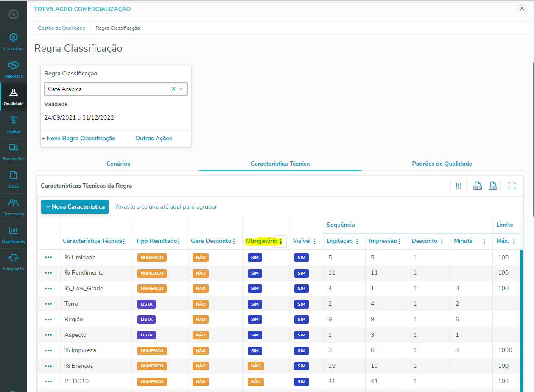Viewport: 534px width, 392px height.
Task: Open the Negócios sidebar module
Action: click(x=13, y=69)
